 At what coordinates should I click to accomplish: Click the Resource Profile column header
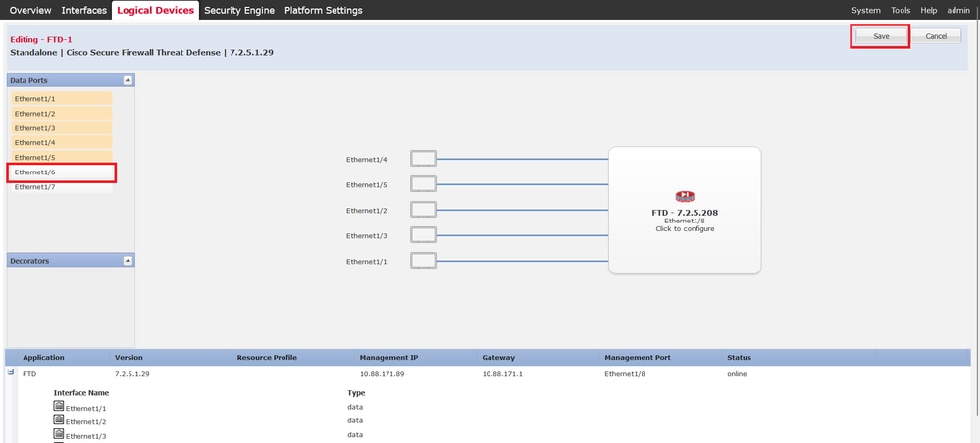pyautogui.click(x=267, y=358)
